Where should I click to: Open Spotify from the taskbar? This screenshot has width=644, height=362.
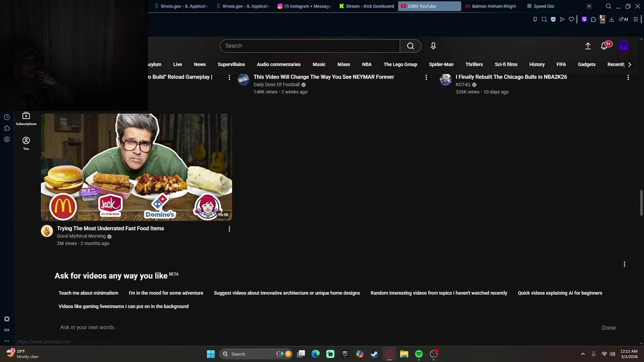(419, 354)
